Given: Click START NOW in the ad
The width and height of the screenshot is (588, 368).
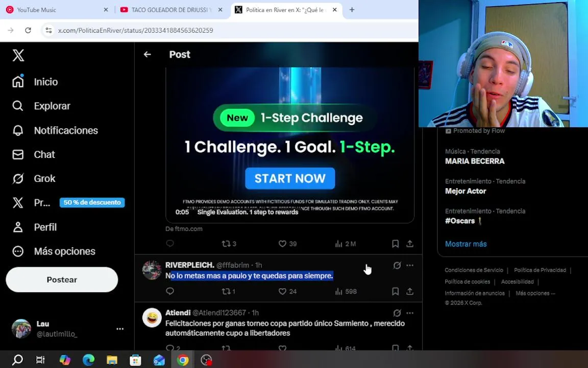Looking at the screenshot, I should coord(290,178).
